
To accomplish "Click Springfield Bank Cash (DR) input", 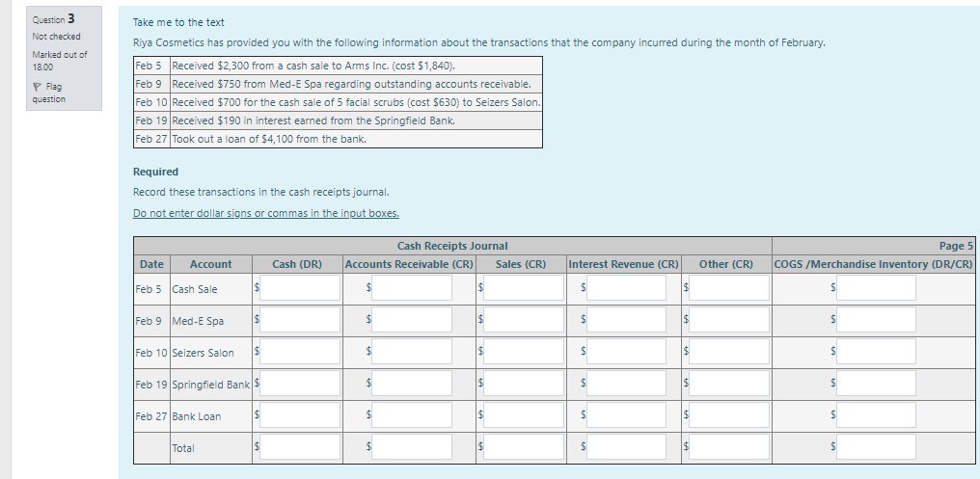I will point(300,384).
